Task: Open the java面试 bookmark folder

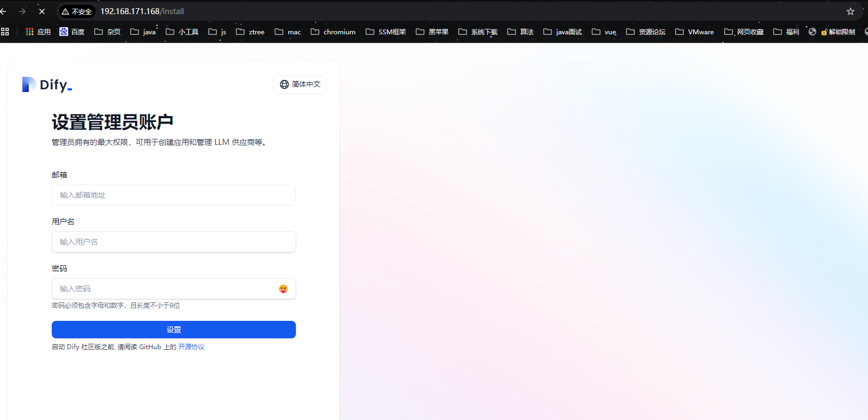Action: tap(562, 32)
